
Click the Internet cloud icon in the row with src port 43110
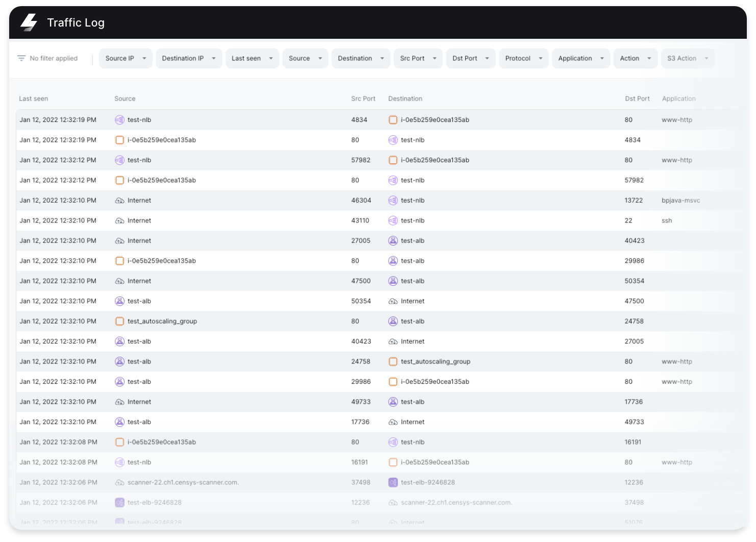click(x=119, y=220)
